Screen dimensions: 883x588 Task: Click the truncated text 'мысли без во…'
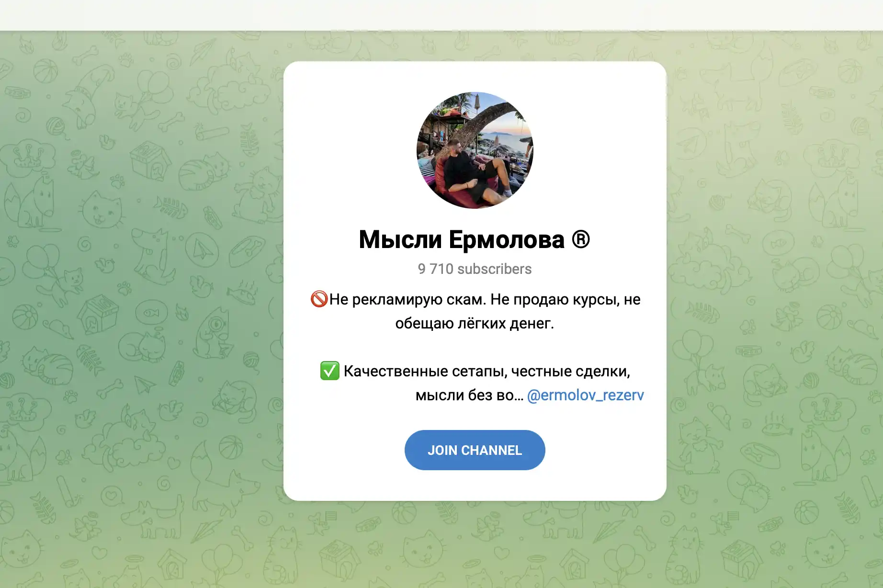[469, 395]
